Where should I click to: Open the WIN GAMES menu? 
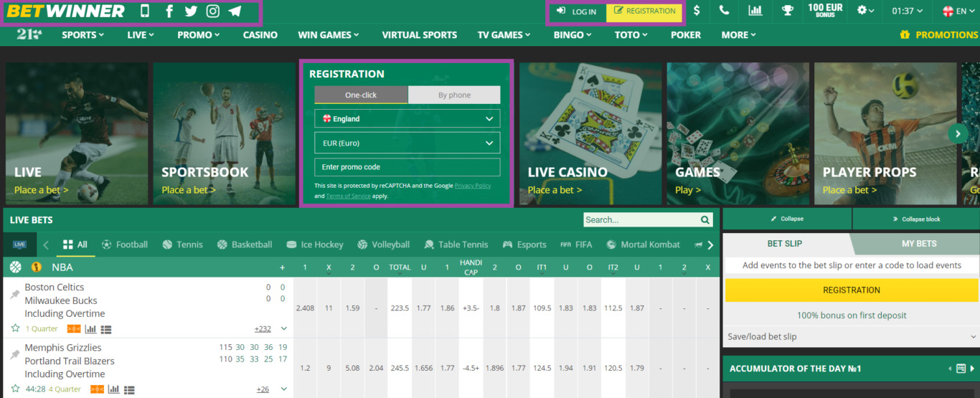coord(329,34)
